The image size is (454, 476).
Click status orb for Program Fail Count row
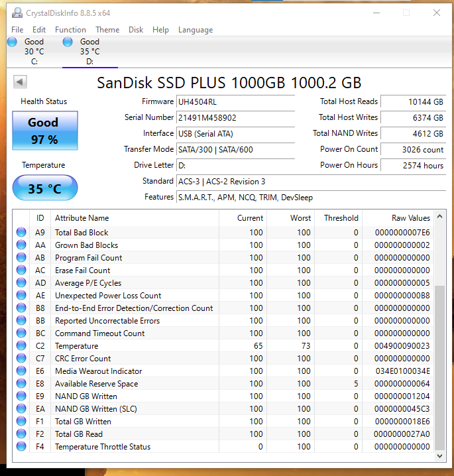pos(21,257)
